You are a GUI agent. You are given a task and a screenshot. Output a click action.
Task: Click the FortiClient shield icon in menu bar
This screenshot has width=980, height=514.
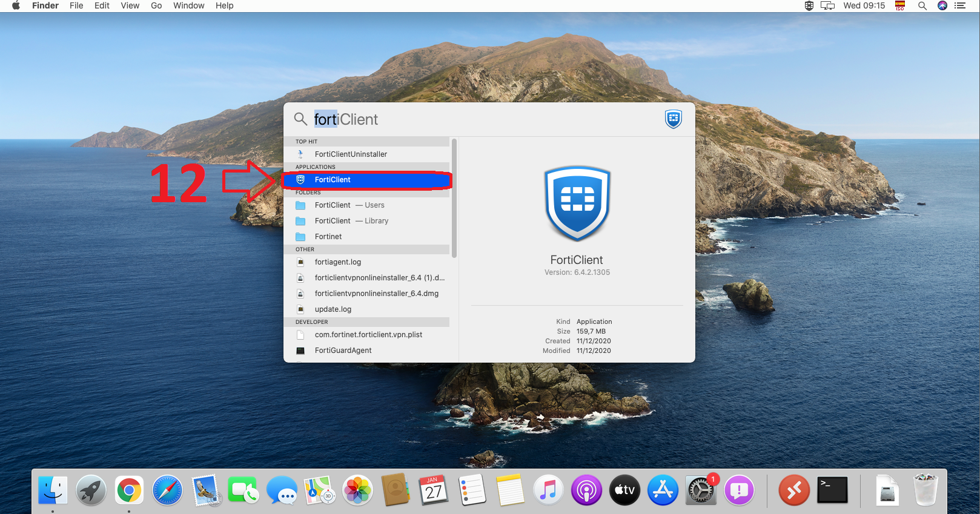coord(809,5)
